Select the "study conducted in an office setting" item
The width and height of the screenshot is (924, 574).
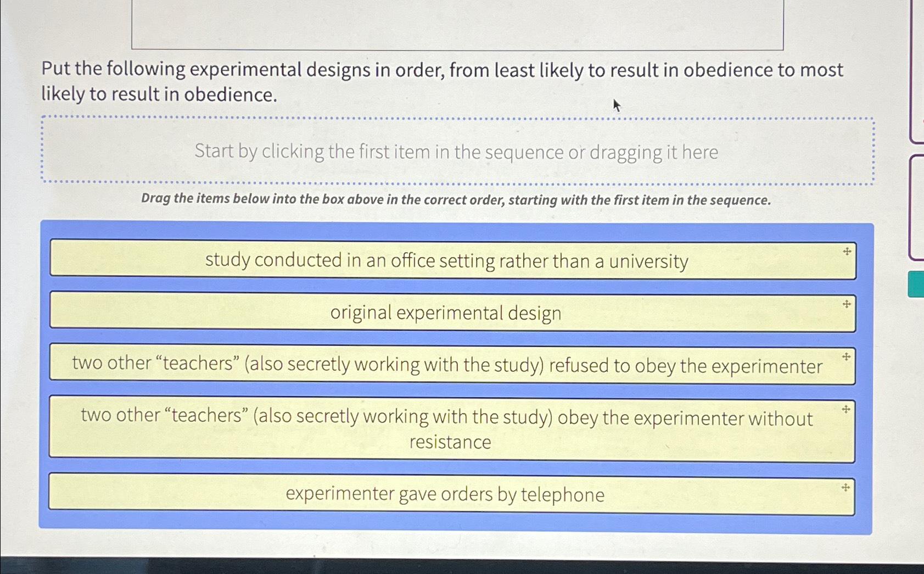coord(447,261)
